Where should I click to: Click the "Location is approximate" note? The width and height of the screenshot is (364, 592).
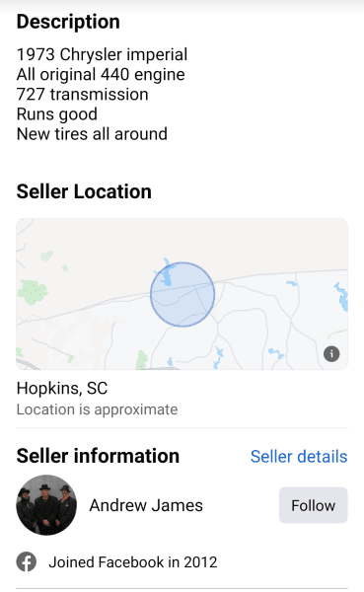pos(97,409)
